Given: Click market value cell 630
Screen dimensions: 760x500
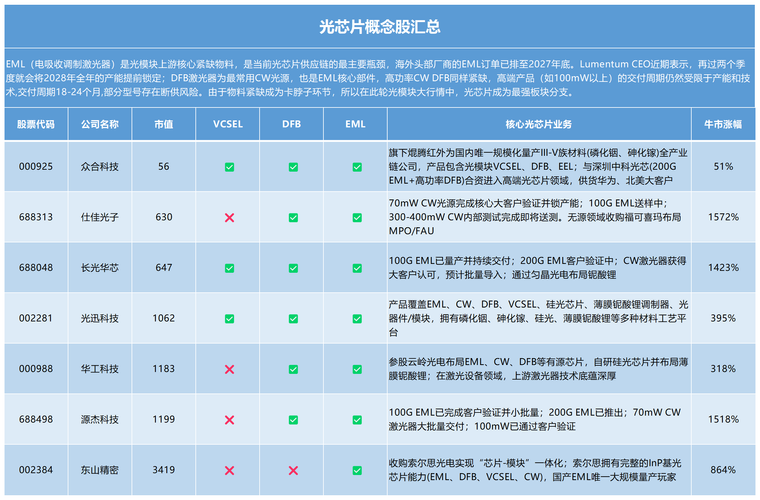Looking at the screenshot, I should coord(164,217).
